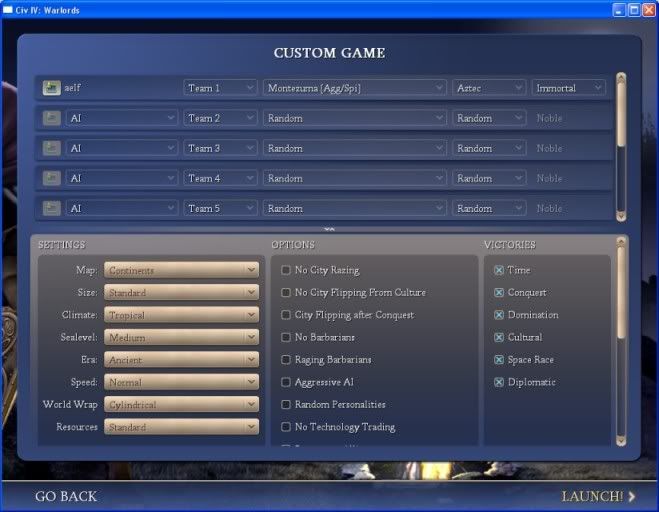Viewport: 659px width, 512px height.
Task: Uncheck the Conquest victory
Action: [499, 292]
